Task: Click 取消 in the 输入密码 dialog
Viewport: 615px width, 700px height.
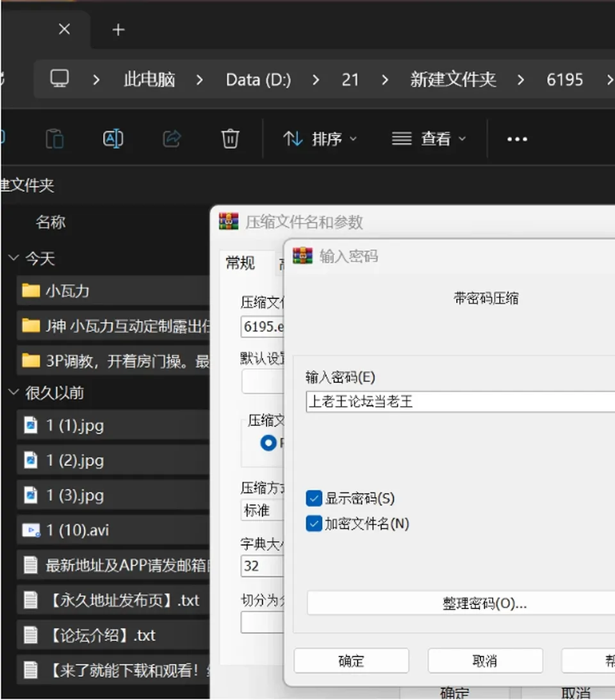Action: pos(485,660)
